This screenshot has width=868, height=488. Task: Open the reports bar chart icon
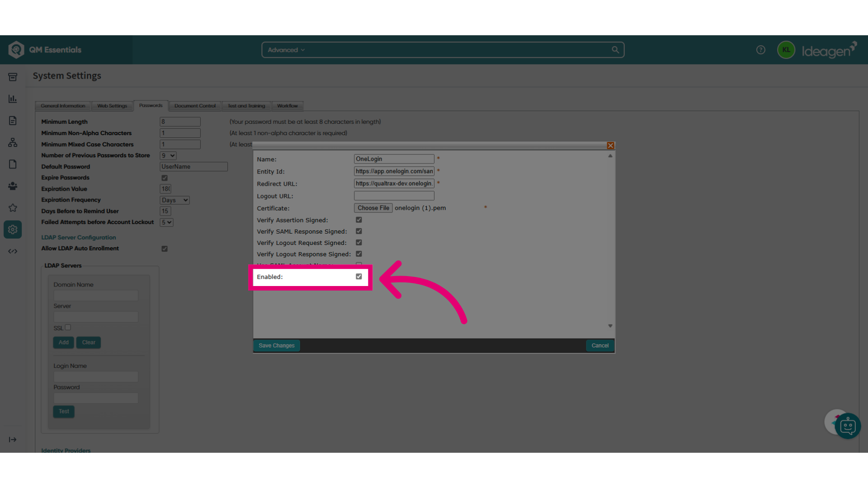pyautogui.click(x=13, y=99)
